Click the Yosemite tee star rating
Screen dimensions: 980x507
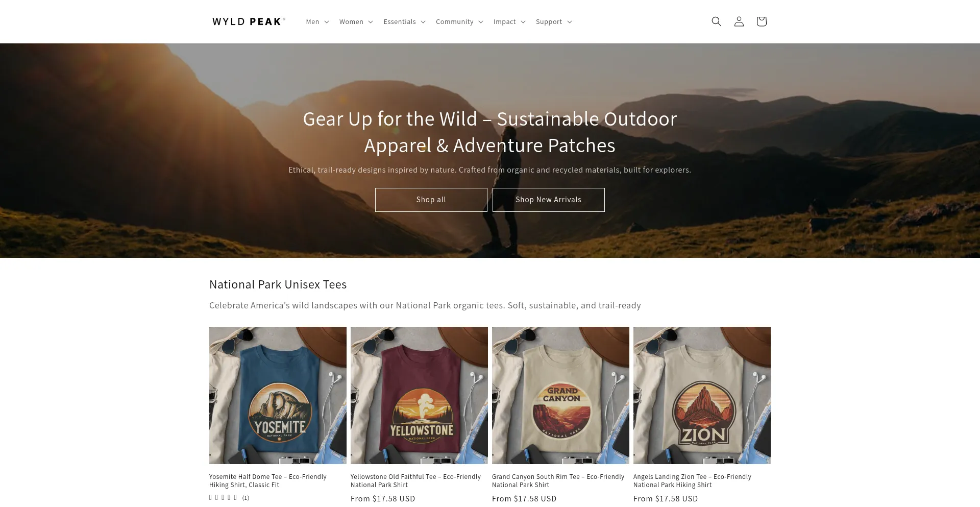(224, 498)
